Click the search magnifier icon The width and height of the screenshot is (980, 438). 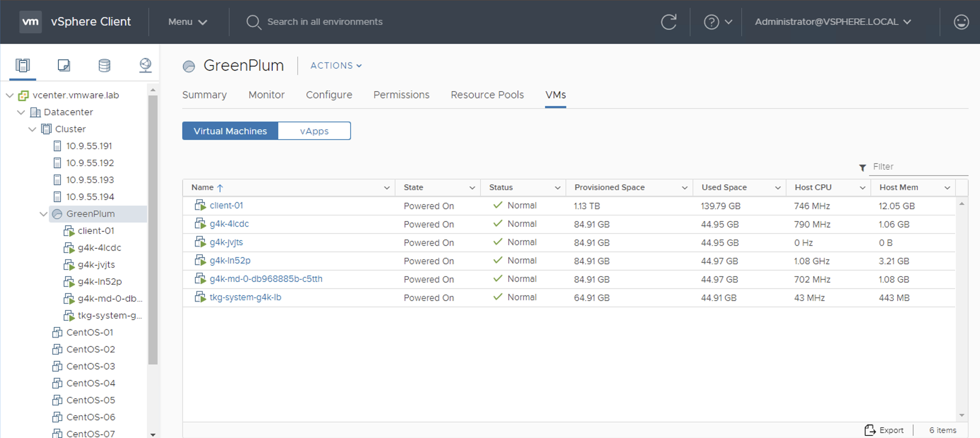pyautogui.click(x=253, y=22)
